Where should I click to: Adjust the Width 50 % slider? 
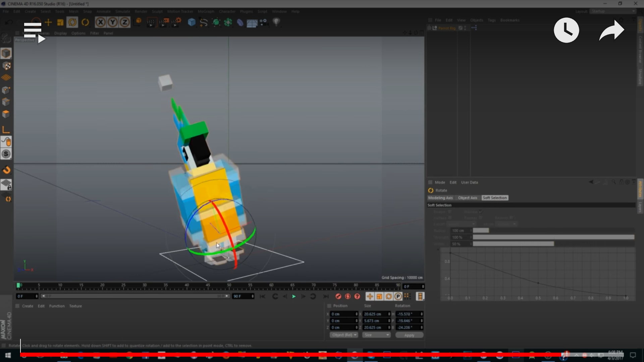pyautogui.click(x=553, y=244)
